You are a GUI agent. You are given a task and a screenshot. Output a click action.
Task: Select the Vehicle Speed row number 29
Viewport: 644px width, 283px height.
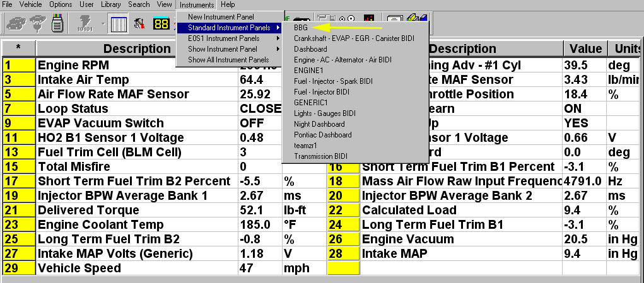[19, 269]
